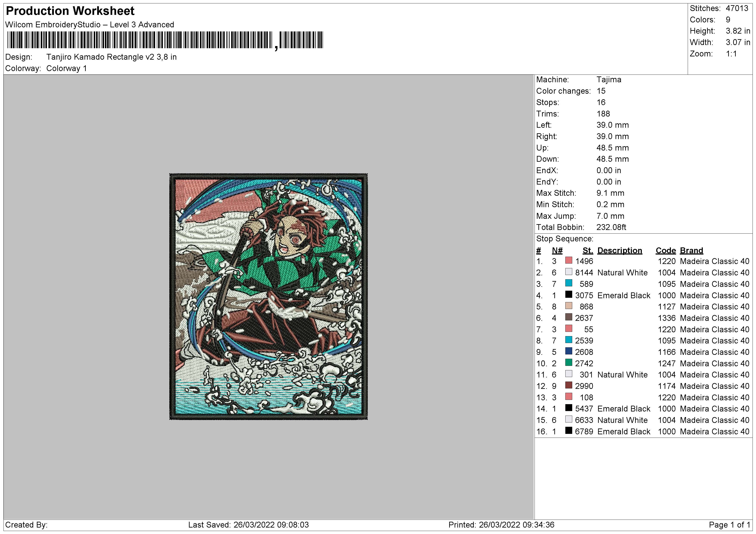Click the Tanjiro embroidery design preview image
Image resolution: width=756 pixels, height=534 pixels.
[x=268, y=296]
